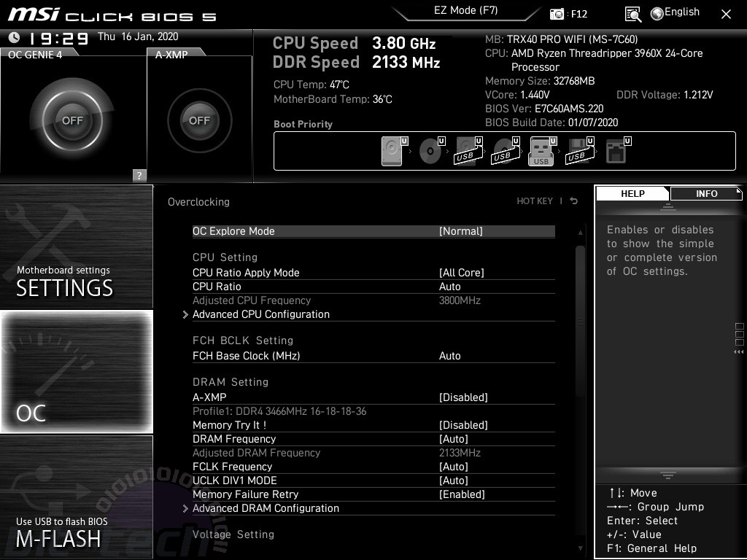Select the plain optical disc boot device
The width and height of the screenshot is (747, 560).
[432, 151]
